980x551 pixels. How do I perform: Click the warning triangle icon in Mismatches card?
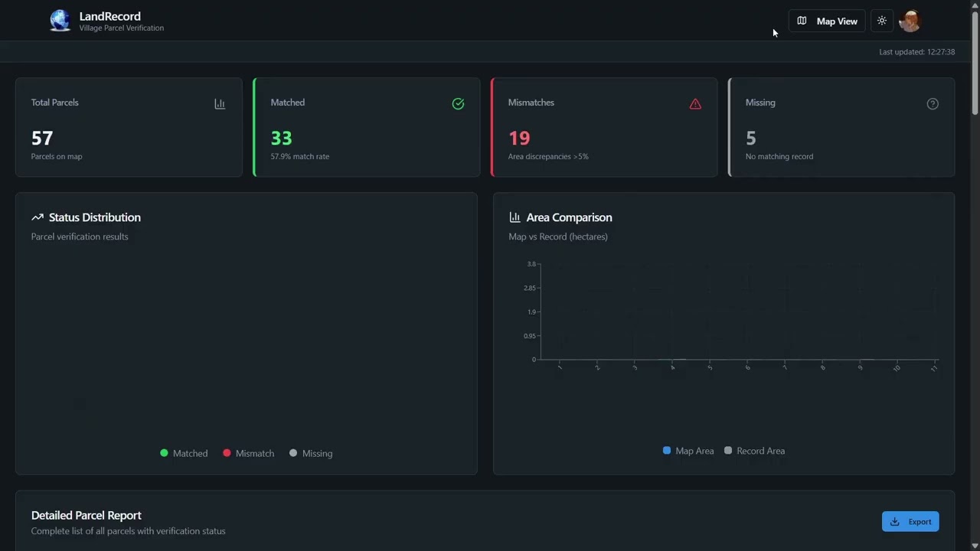695,104
